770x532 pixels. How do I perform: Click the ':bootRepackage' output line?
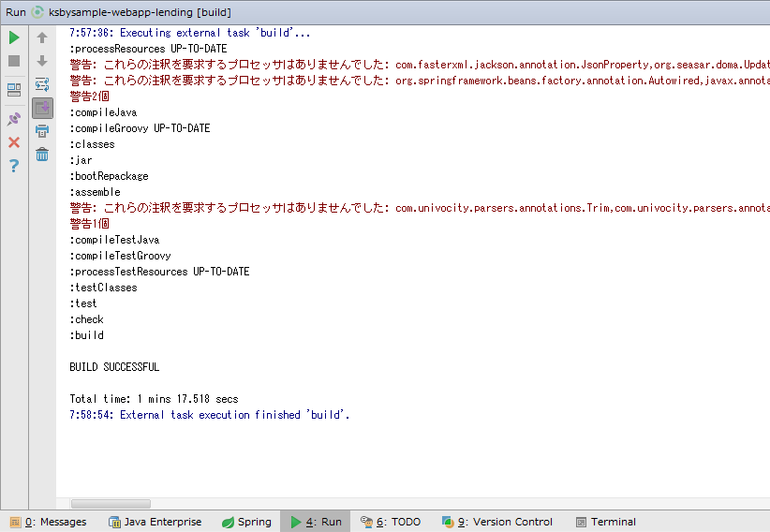tap(109, 176)
